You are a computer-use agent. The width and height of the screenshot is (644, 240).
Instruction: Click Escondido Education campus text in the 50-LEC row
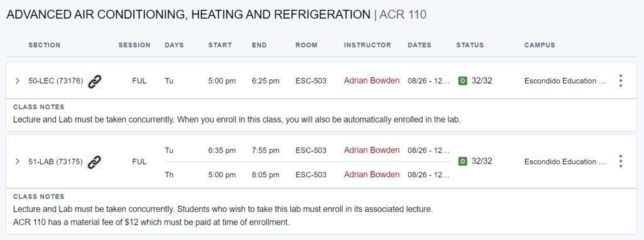click(x=565, y=81)
